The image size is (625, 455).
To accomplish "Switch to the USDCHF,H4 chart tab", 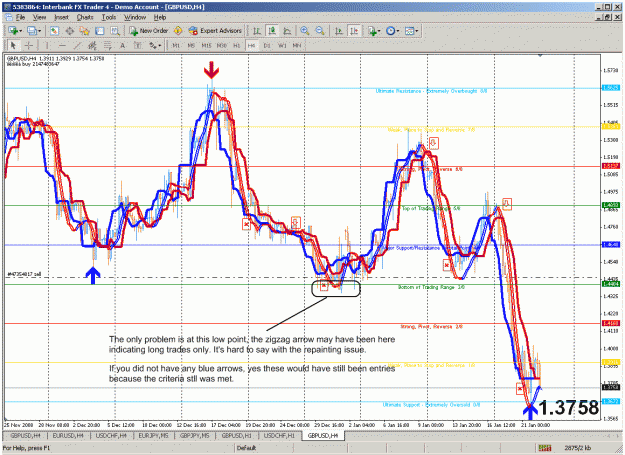I will [111, 436].
